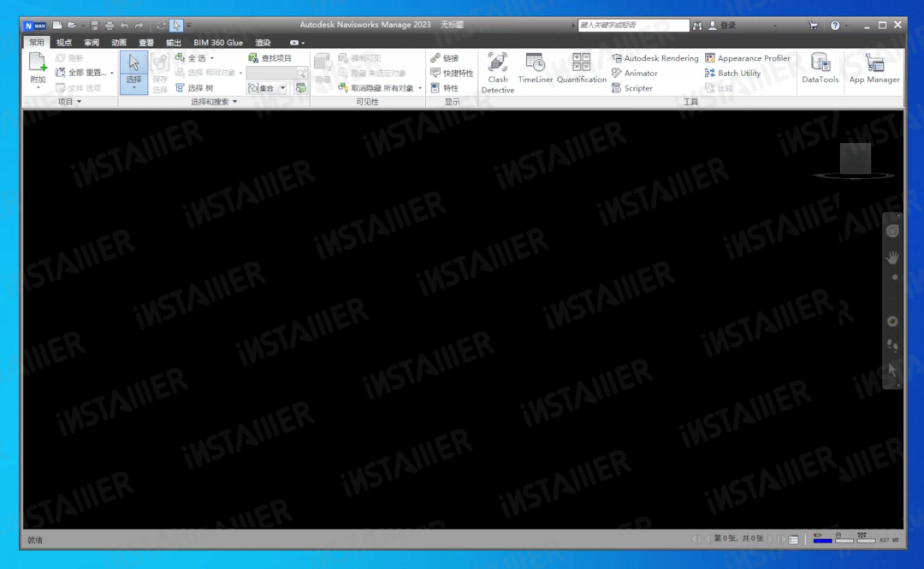Open 查找项目 Find Items
Viewport: 924px width, 569px height.
click(269, 58)
